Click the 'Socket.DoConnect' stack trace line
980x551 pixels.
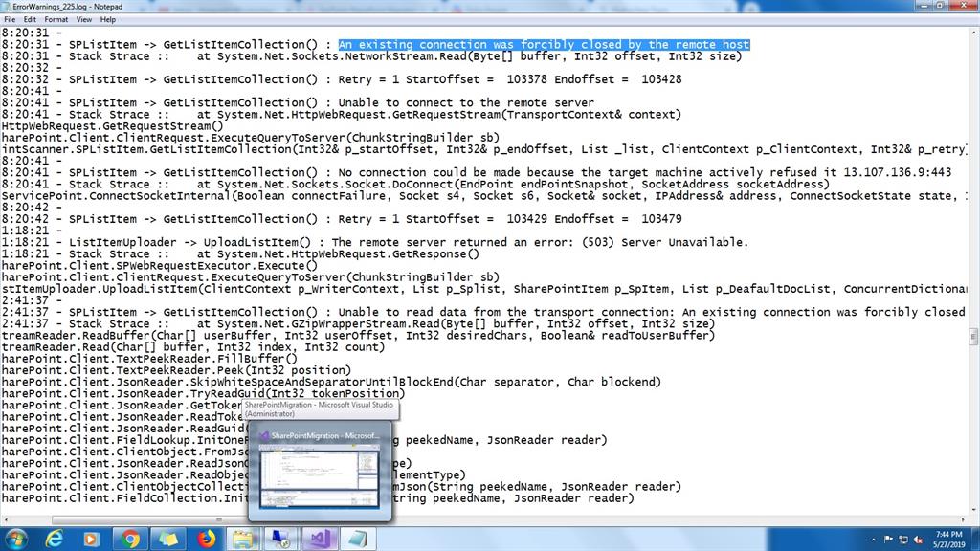pyautogui.click(x=415, y=185)
